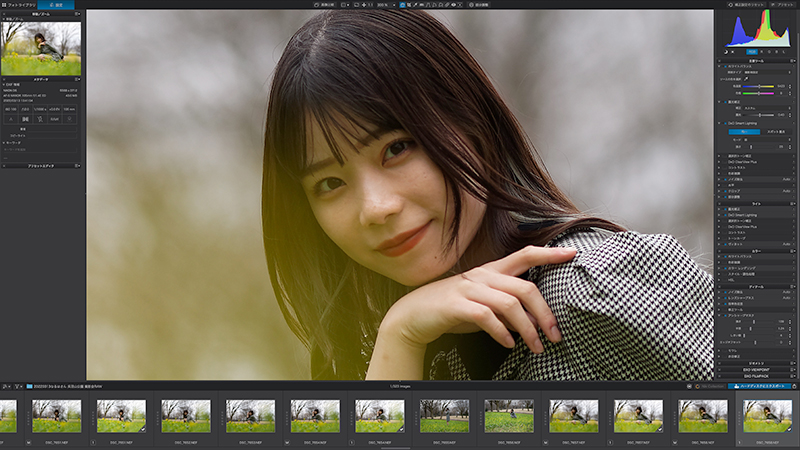Click the 補正設定のリセット button
Image resolution: width=800 pixels, height=450 pixels.
pos(746,5)
